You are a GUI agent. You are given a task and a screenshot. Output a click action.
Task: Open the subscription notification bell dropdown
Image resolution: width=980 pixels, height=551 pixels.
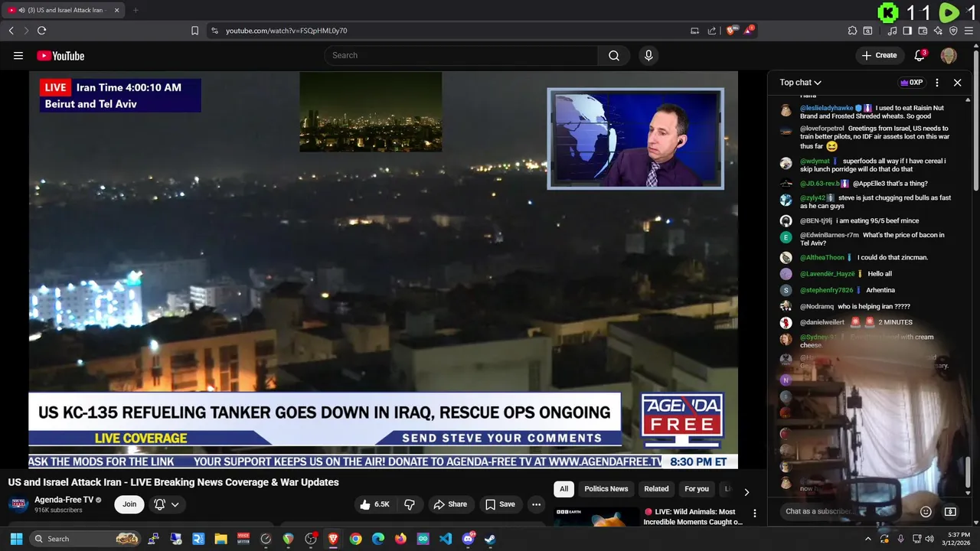tap(167, 504)
